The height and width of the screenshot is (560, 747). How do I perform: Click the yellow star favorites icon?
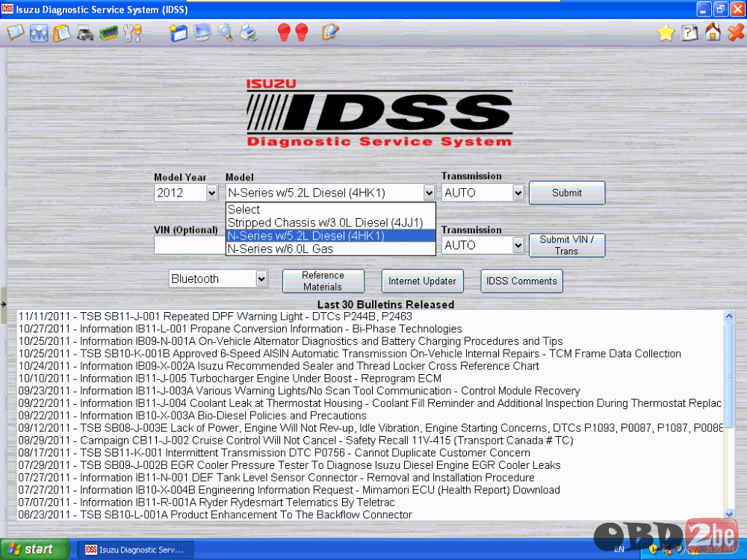[666, 33]
